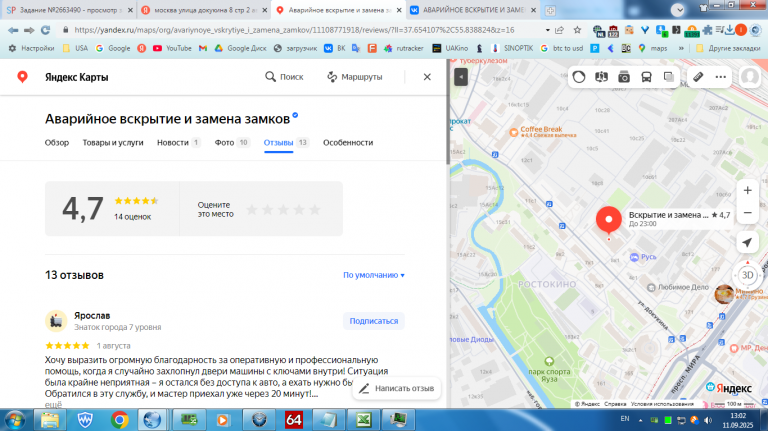Select the ruler measurement tool

[698, 77]
